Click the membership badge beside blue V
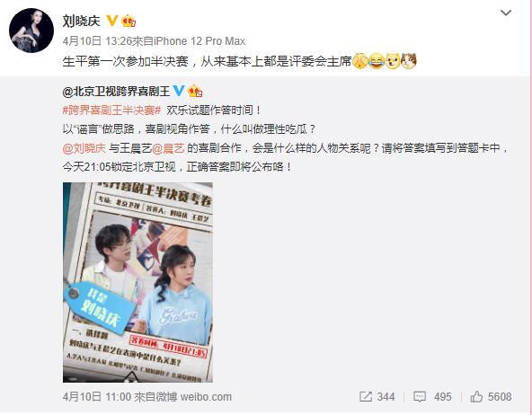 (195, 91)
